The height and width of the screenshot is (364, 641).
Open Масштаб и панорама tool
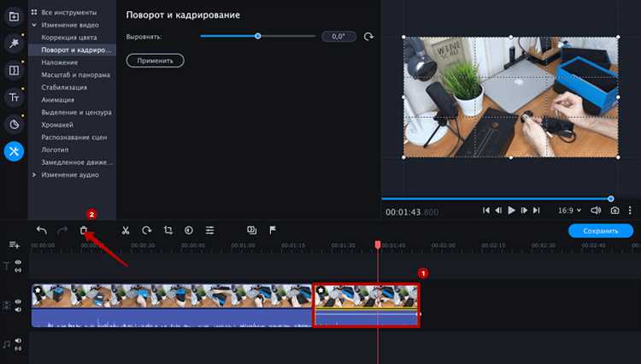coord(75,74)
